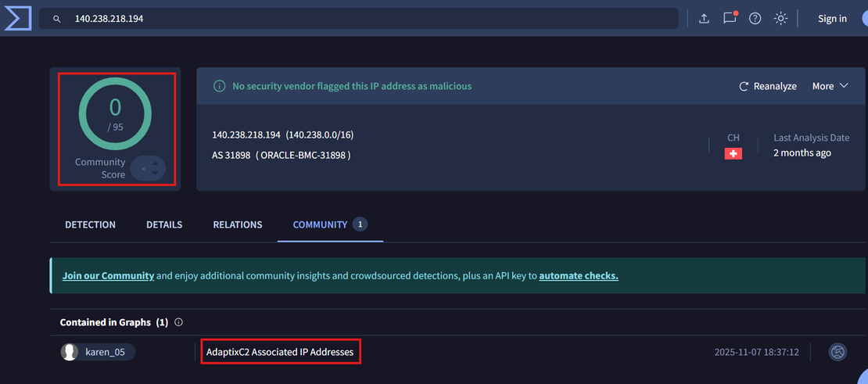Click the VirusTotal logo icon
This screenshot has height=384, width=868.
pyautogui.click(x=17, y=17)
